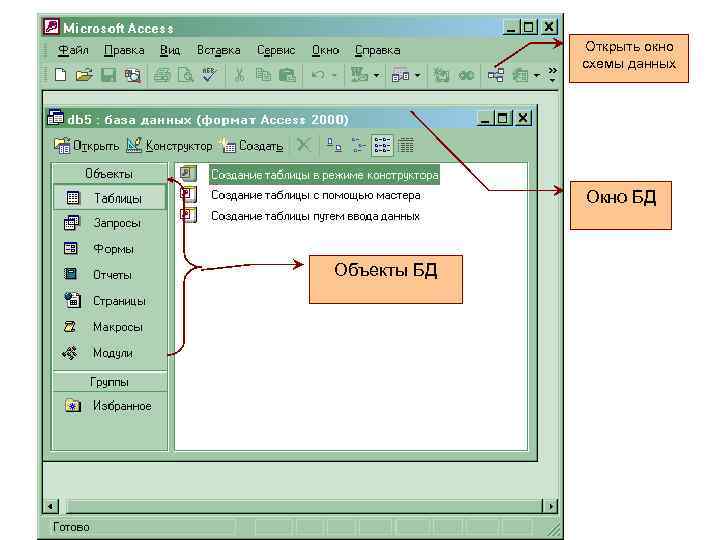Image resolution: width=720 pixels, height=540 pixels.
Task: Click the Microsoft Access key icon in title bar
Action: [x=51, y=27]
